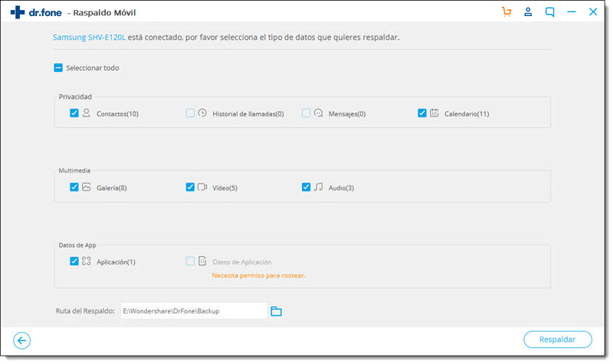Uncheck the Aplicación checkbox
The height and width of the screenshot is (364, 613).
(x=74, y=261)
